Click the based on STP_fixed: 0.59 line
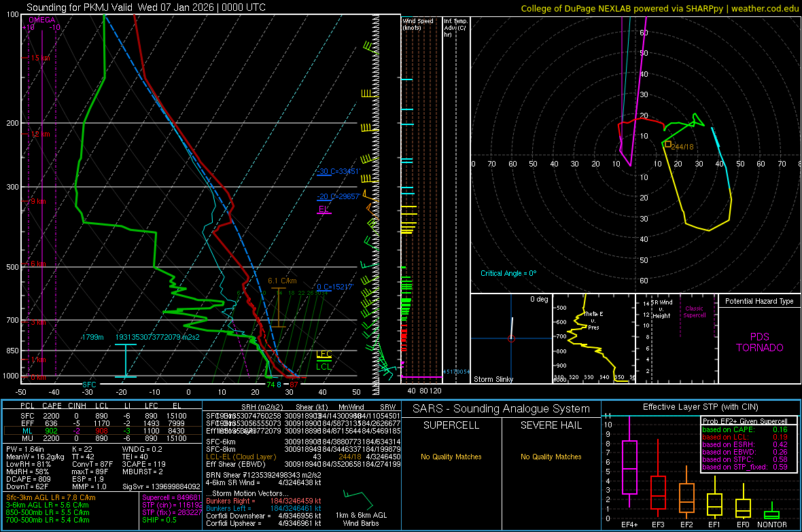The image size is (802, 532). (745, 467)
